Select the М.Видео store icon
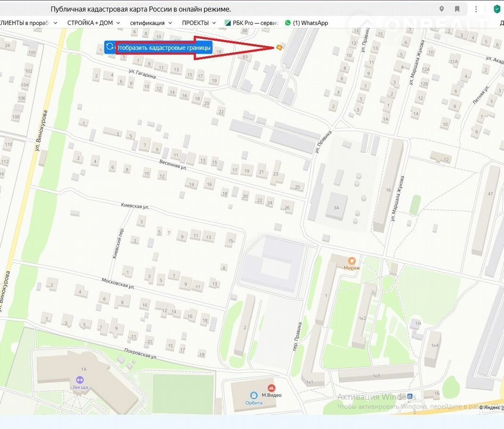Viewport: 504px width, 429px height. tap(271, 388)
